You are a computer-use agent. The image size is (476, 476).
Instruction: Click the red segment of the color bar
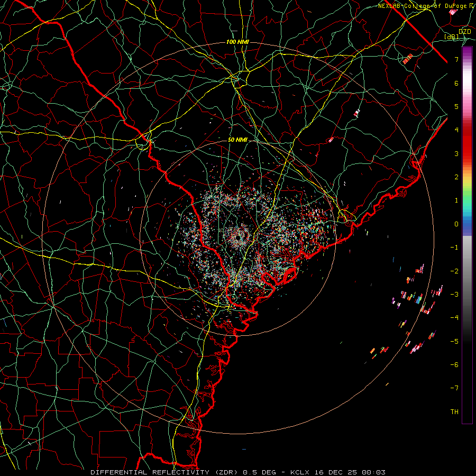pyautogui.click(x=467, y=143)
